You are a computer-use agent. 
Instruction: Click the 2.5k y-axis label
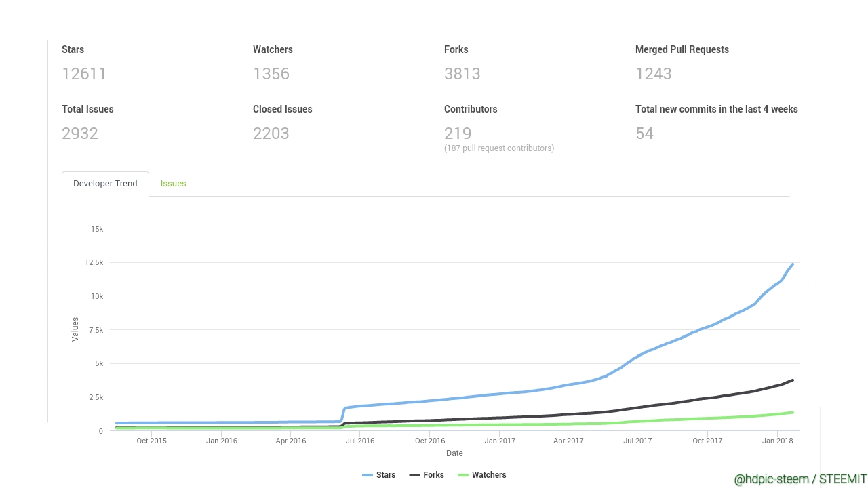tap(95, 397)
